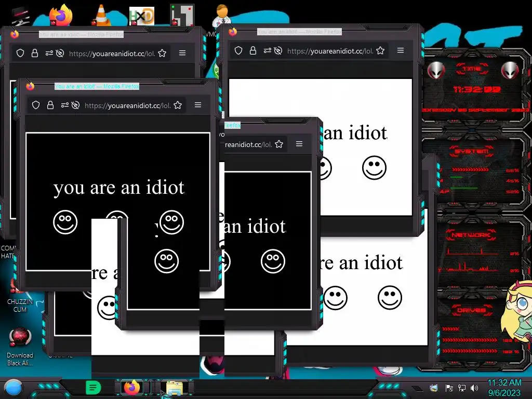Viewport: 532px width, 399px height.
Task: Click the SYSTEM gadget header
Action: (x=472, y=151)
